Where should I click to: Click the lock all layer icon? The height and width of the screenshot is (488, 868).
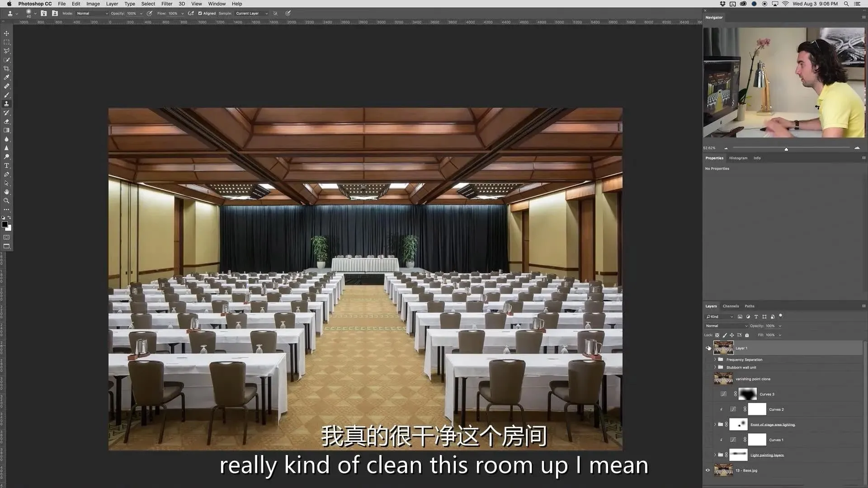click(x=747, y=335)
